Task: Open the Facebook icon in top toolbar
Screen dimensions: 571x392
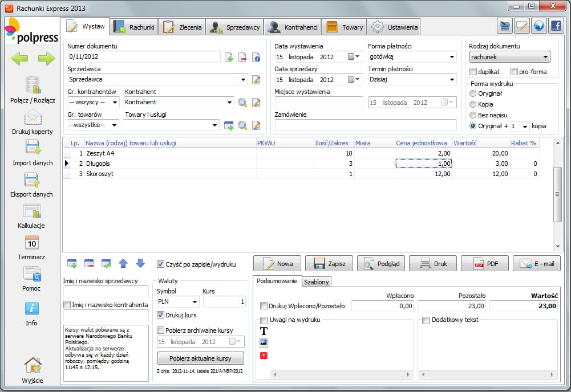Action: 555,26
